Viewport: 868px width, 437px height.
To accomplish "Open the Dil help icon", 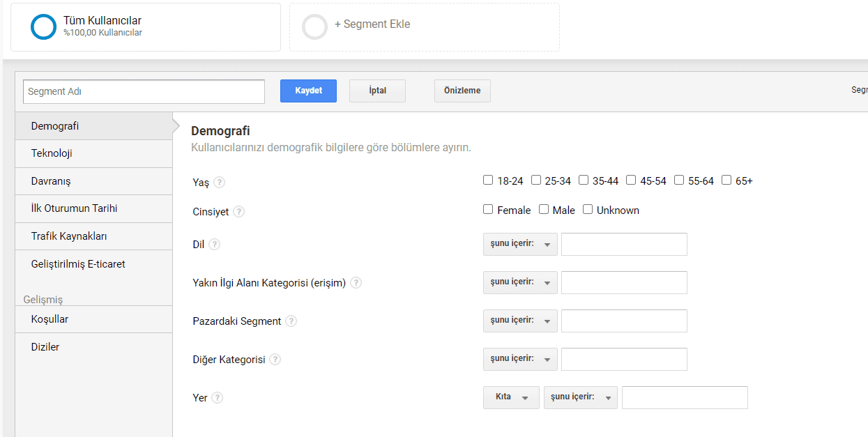I will pos(215,244).
